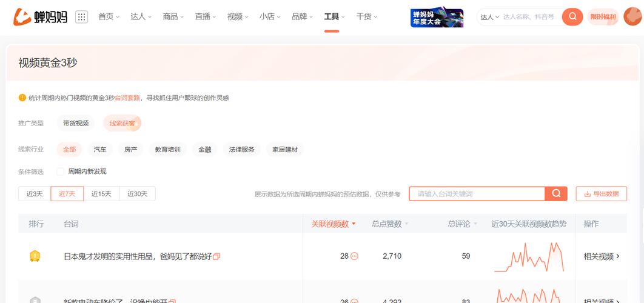Switch to 近30天 period tab

click(137, 194)
